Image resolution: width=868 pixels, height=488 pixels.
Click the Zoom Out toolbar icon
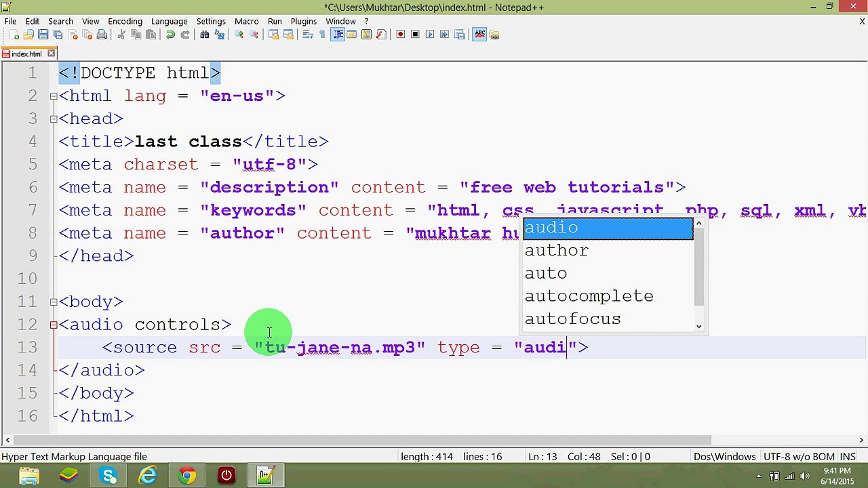(254, 35)
